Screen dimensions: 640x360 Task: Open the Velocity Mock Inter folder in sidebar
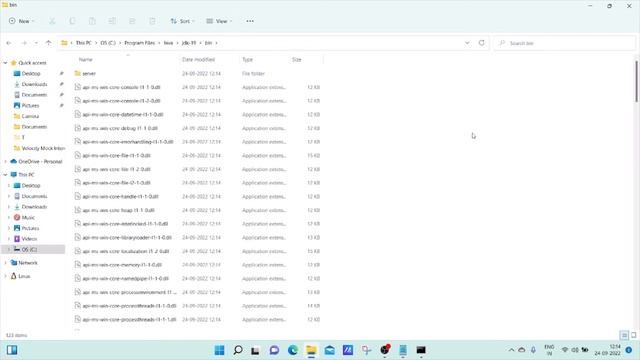point(39,148)
